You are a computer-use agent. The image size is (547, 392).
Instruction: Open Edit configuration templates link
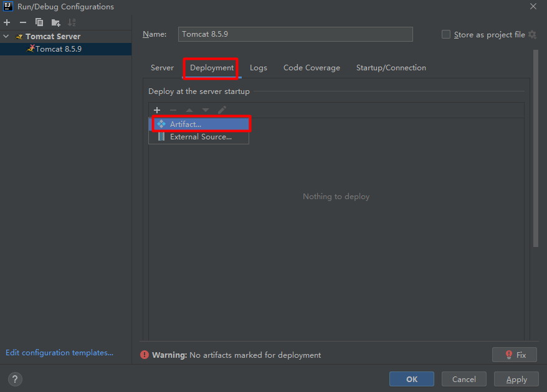(59, 353)
